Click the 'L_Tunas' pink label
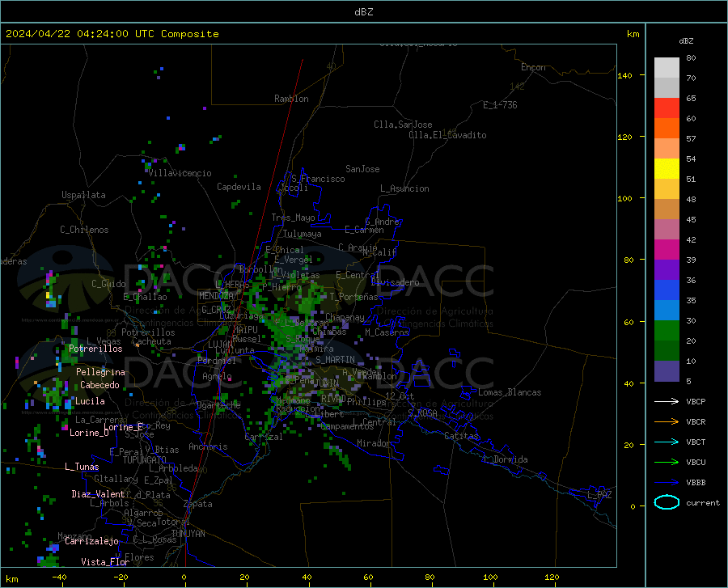The image size is (728, 588). [x=82, y=467]
